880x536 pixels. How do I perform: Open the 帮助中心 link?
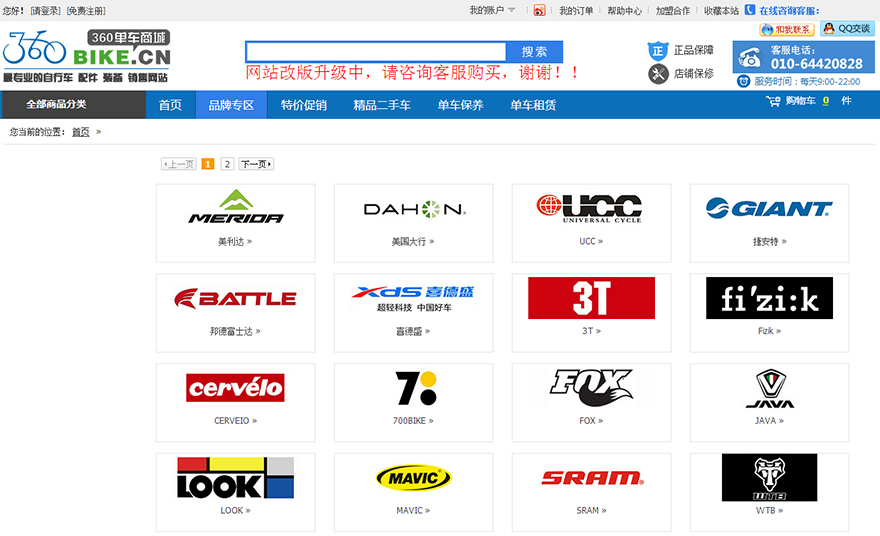click(624, 11)
